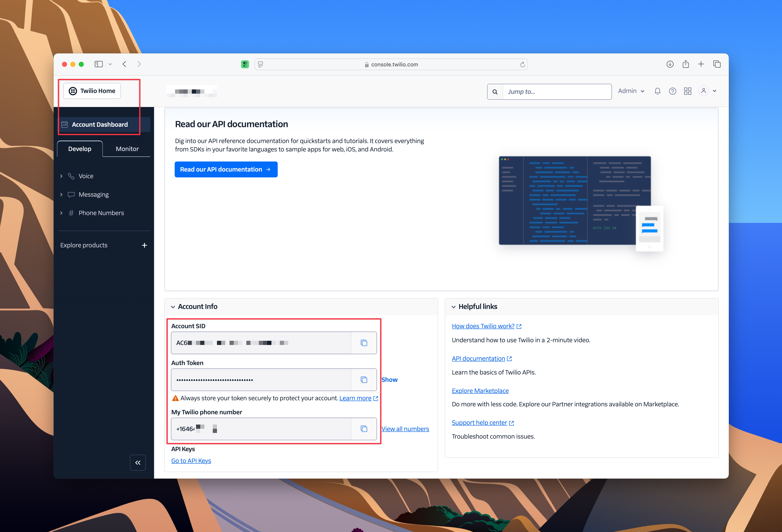Click the Account SID field

point(261,343)
